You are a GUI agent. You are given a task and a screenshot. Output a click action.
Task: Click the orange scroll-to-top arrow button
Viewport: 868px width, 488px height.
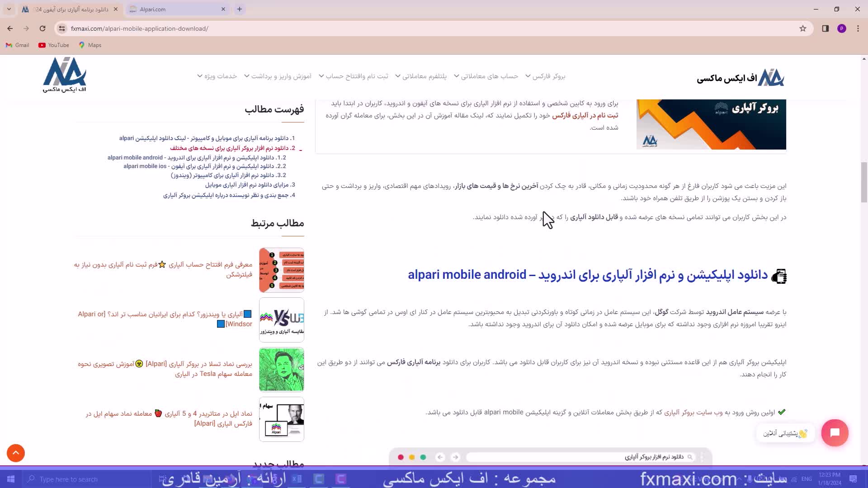pos(16,453)
